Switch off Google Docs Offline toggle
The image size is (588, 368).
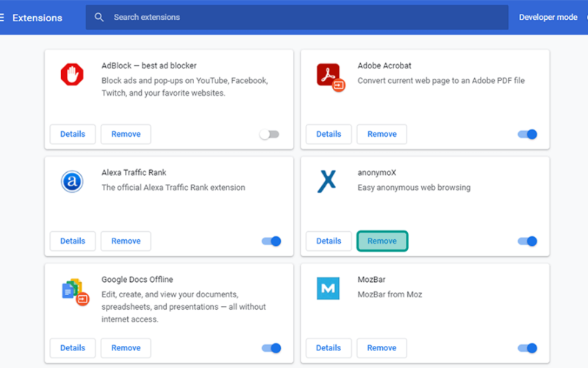tap(271, 348)
